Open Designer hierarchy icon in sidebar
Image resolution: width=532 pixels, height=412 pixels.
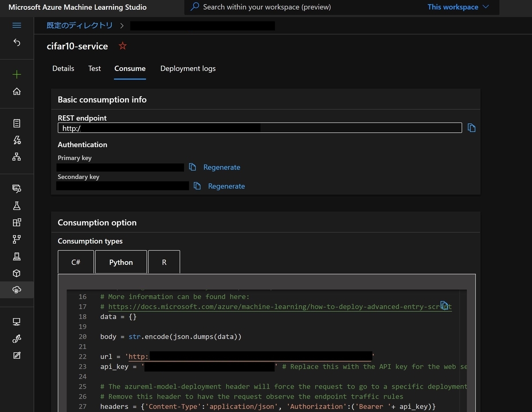coord(16,157)
